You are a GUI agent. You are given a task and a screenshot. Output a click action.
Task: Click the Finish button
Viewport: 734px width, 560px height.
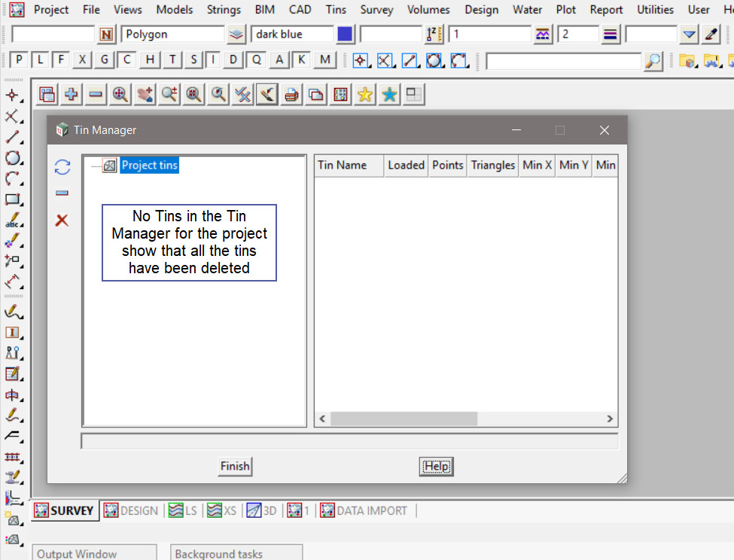235,467
